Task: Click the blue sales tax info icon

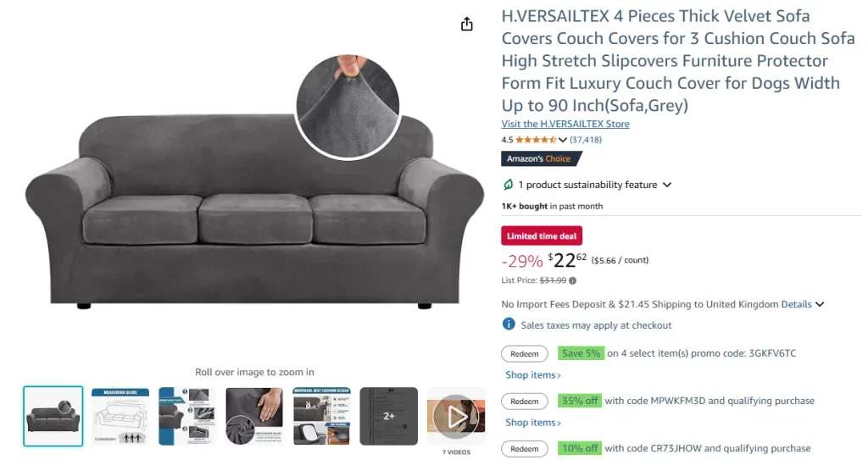Action: [509, 324]
